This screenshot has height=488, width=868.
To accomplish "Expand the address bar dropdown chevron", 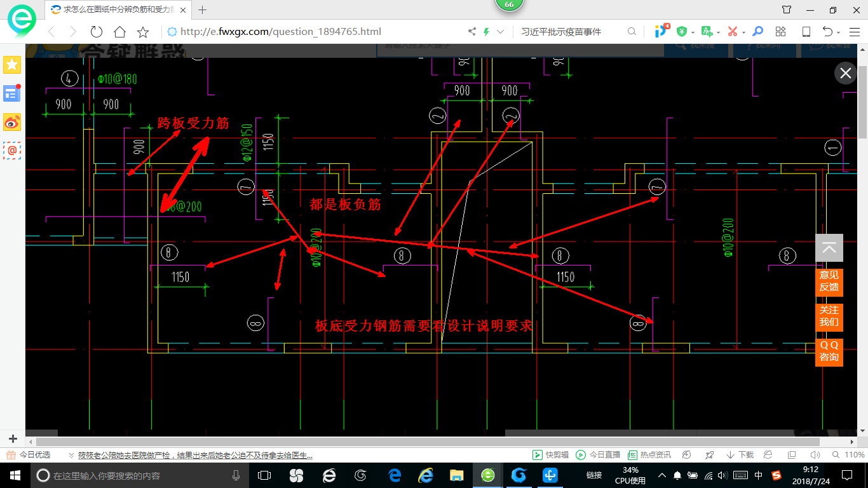I will 500,32.
